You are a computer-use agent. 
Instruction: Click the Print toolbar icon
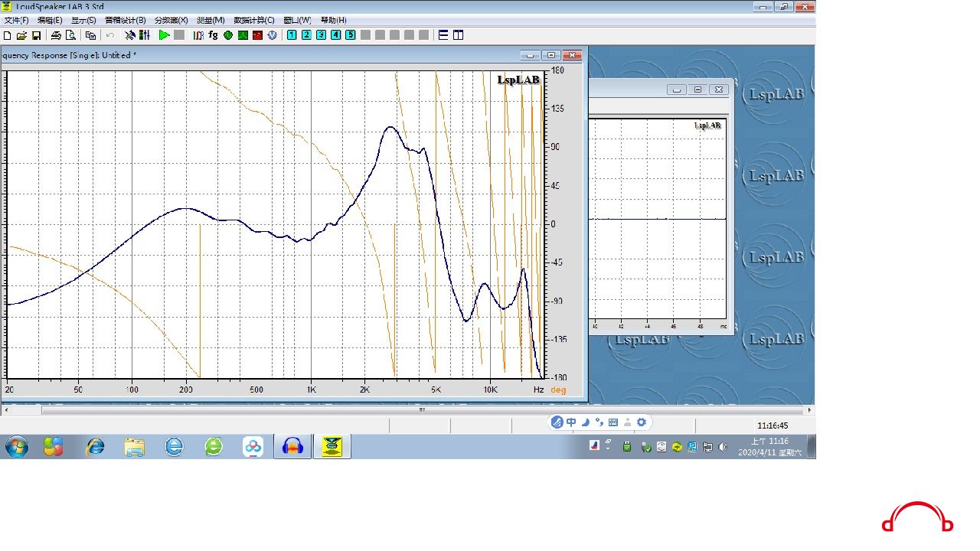point(56,35)
